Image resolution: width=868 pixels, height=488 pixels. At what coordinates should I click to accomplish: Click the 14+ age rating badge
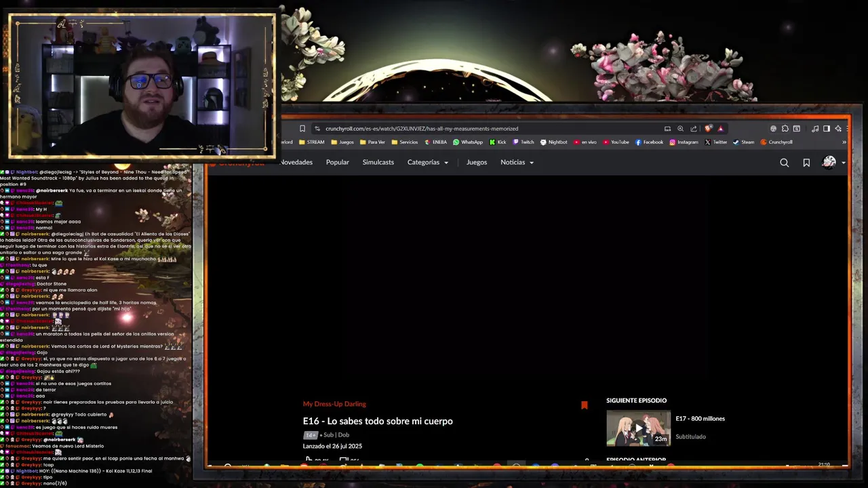[311, 435]
